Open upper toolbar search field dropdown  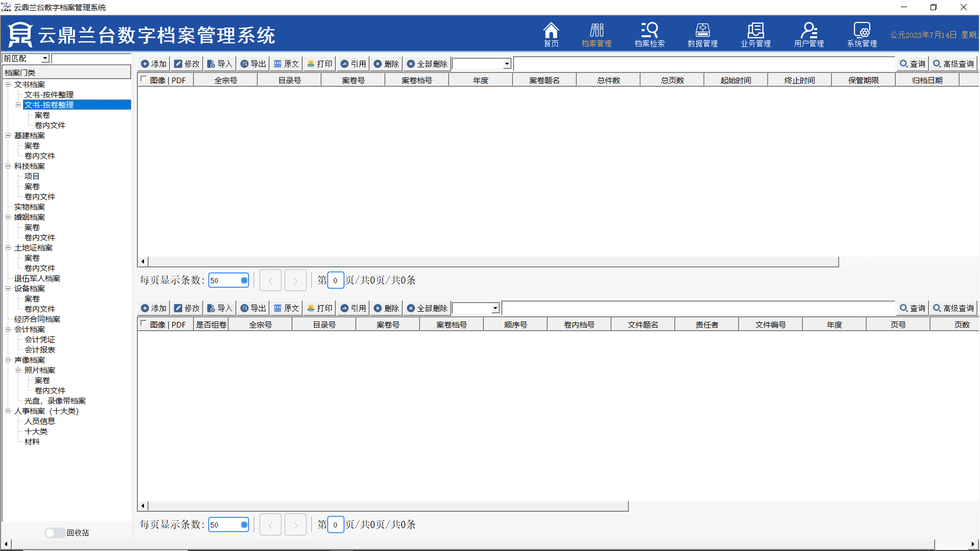507,64
